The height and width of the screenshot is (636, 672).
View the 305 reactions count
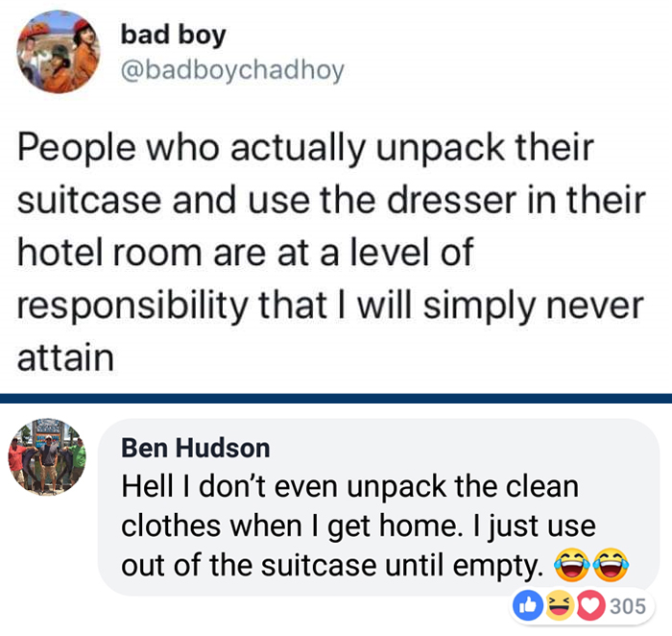point(628,606)
